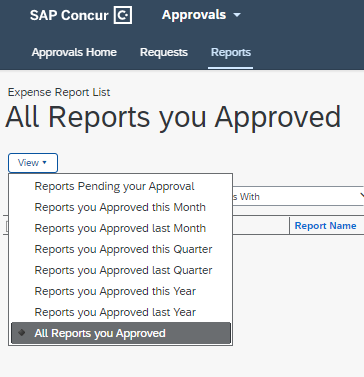364x377 pixels.
Task: Sort by Report Name column header
Action: point(325,226)
